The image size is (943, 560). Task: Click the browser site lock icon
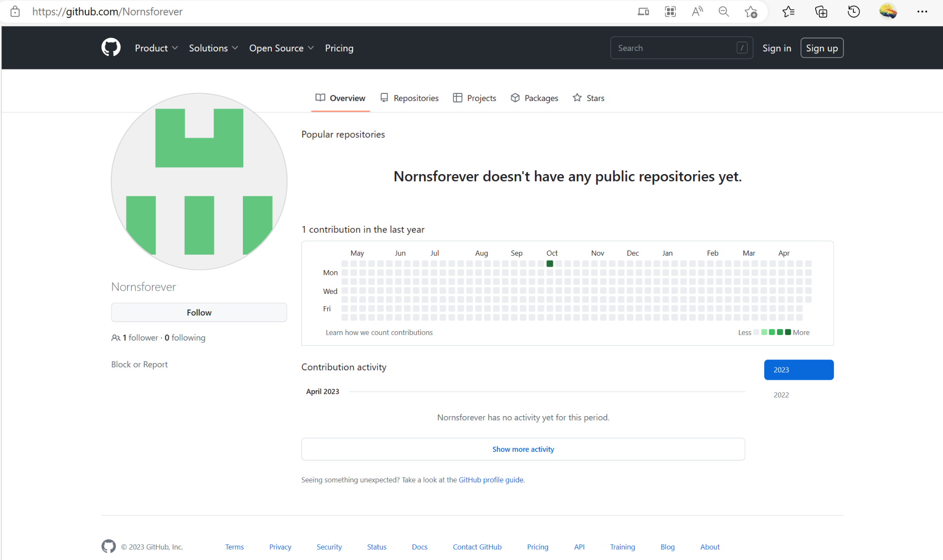pyautogui.click(x=15, y=11)
